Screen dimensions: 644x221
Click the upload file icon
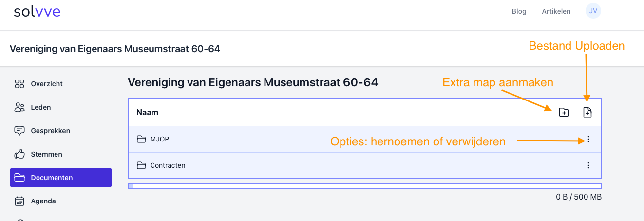pyautogui.click(x=587, y=112)
